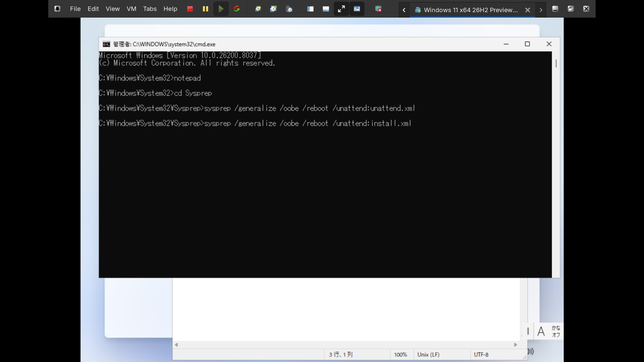The image size is (644, 362).
Task: Click the revert to snapshot icon
Action: point(274,9)
